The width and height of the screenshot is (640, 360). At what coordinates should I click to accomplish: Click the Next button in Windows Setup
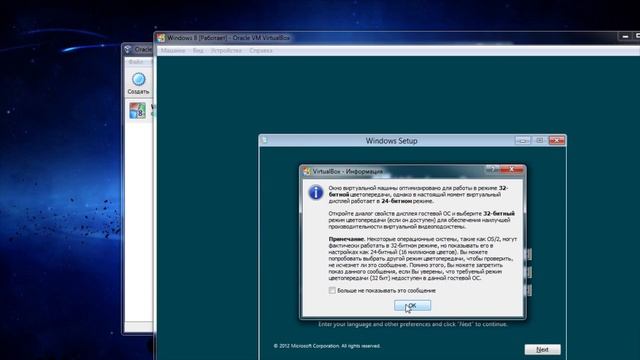tap(542, 349)
